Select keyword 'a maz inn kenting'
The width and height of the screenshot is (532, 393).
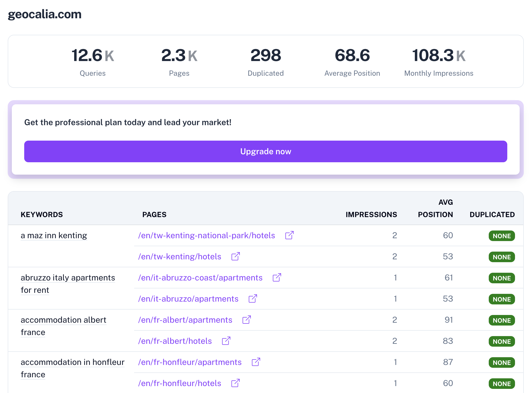54,235
